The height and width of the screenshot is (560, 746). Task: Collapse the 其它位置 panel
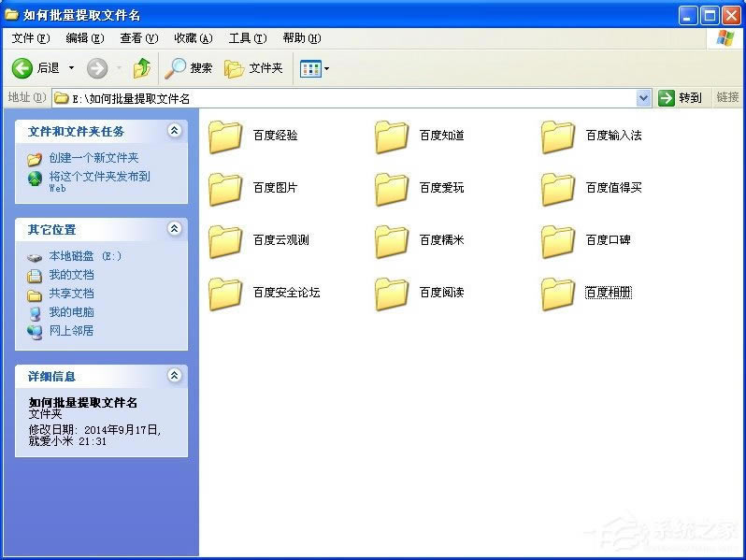point(175,229)
